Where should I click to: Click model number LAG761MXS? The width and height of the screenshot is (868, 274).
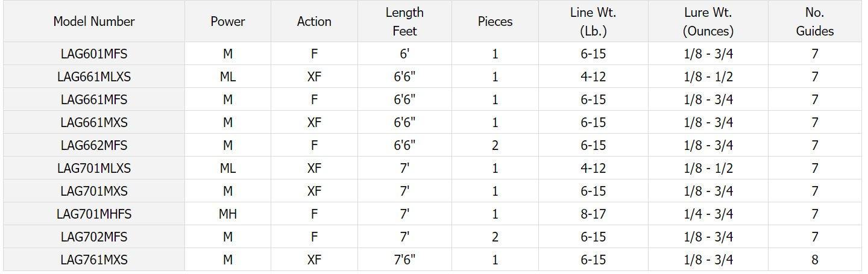tap(94, 260)
